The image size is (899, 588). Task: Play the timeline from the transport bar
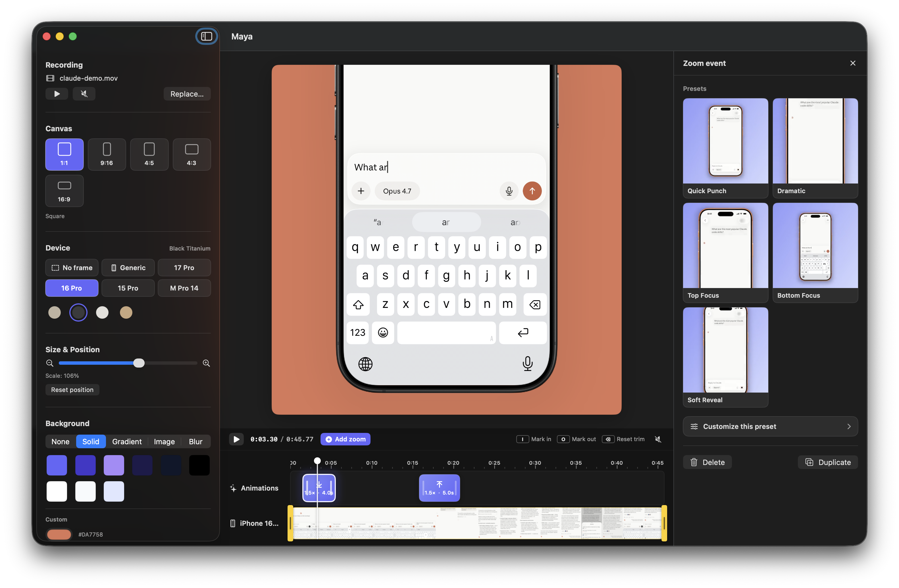[x=236, y=439]
